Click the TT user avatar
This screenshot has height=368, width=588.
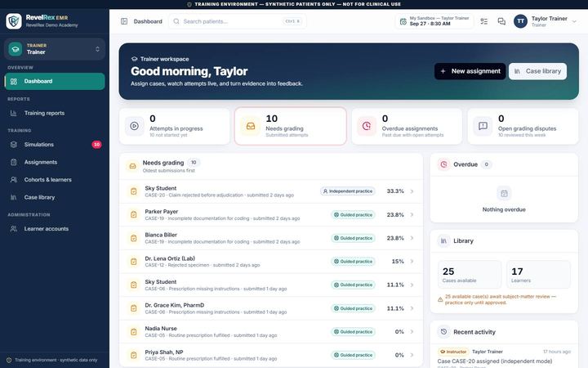[520, 21]
